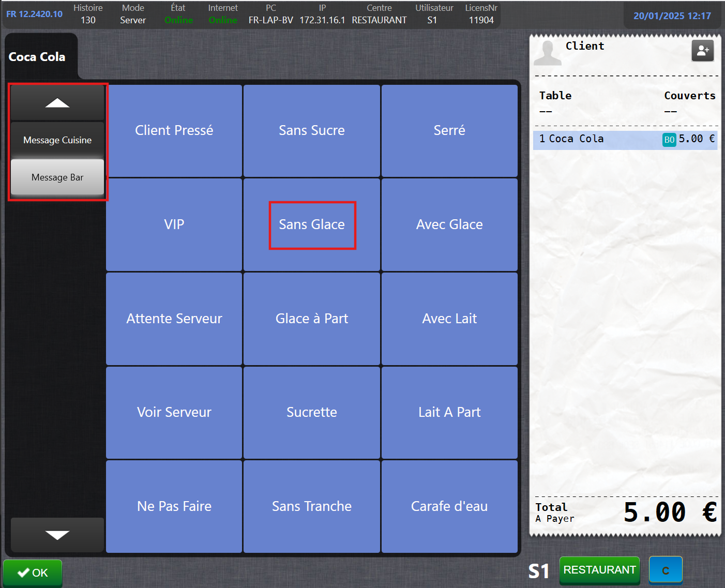Click the BO badge on Coca Cola line
Image resolution: width=725 pixels, height=588 pixels.
pos(669,140)
